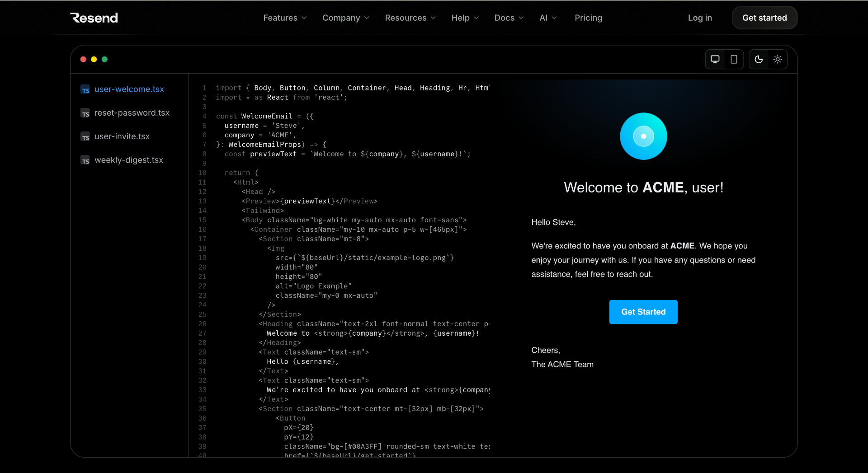Click the TS icon beside weekly-digest.tsx
Image resolution: width=868 pixels, height=473 pixels.
click(x=85, y=160)
